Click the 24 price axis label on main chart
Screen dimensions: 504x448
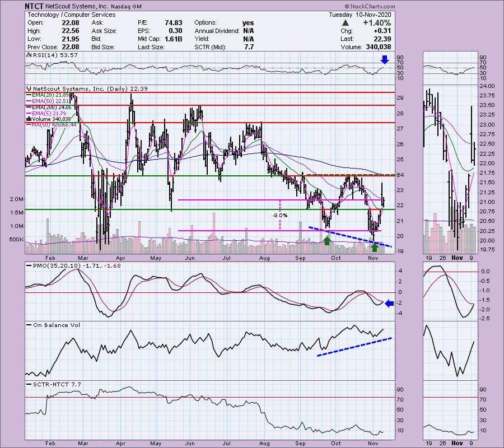[x=400, y=175]
